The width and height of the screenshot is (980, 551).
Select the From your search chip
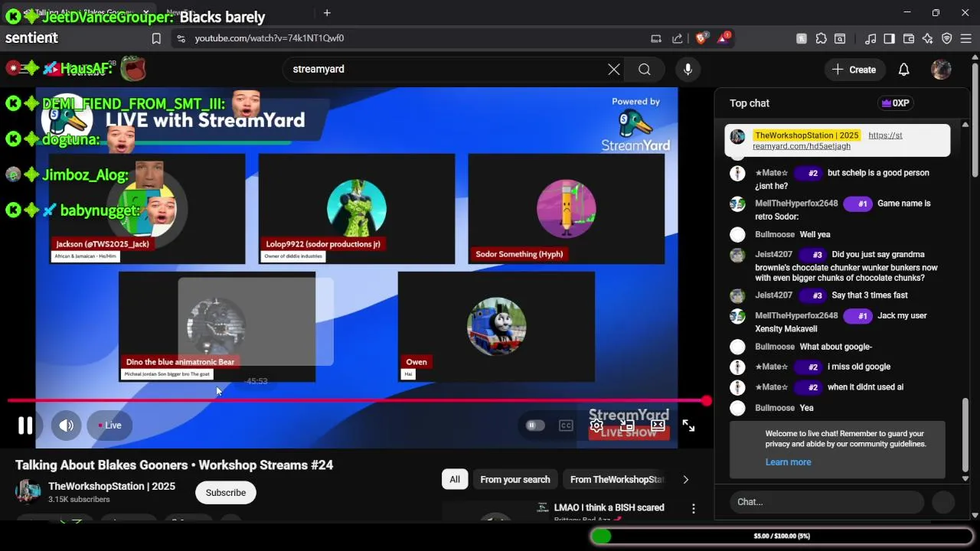515,480
